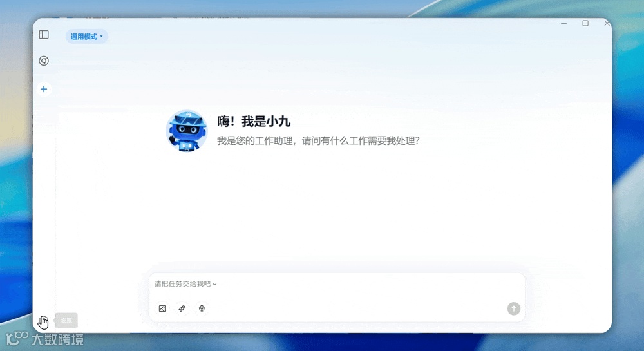
Task: Maximize the assistant window
Action: click(585, 23)
